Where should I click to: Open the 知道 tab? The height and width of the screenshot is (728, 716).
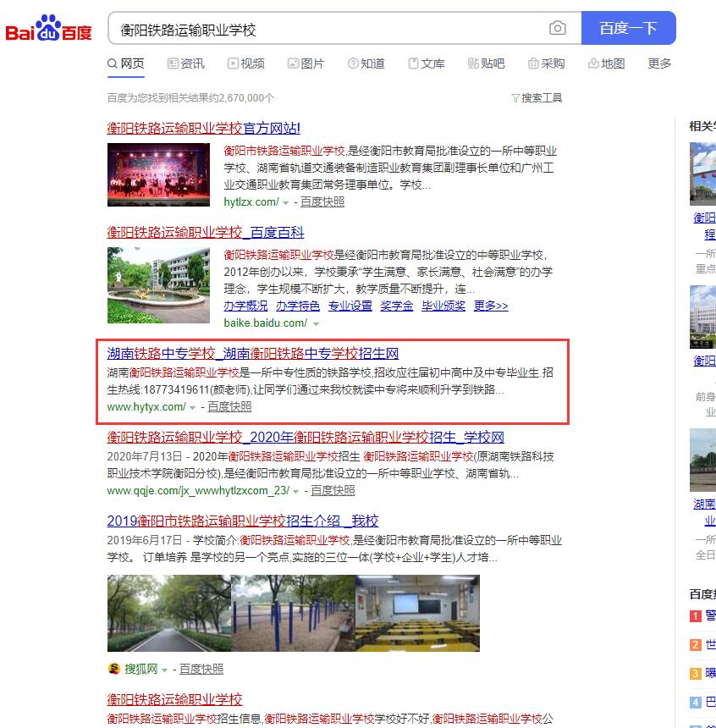(366, 63)
